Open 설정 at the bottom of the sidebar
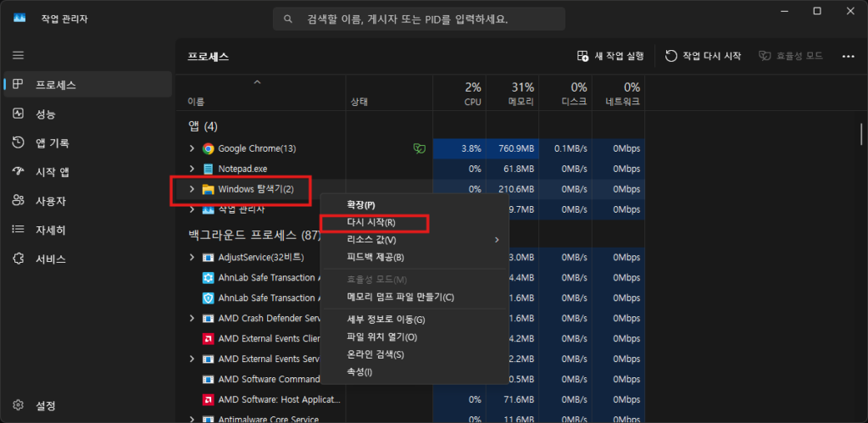This screenshot has width=868, height=423. pyautogui.click(x=88, y=405)
